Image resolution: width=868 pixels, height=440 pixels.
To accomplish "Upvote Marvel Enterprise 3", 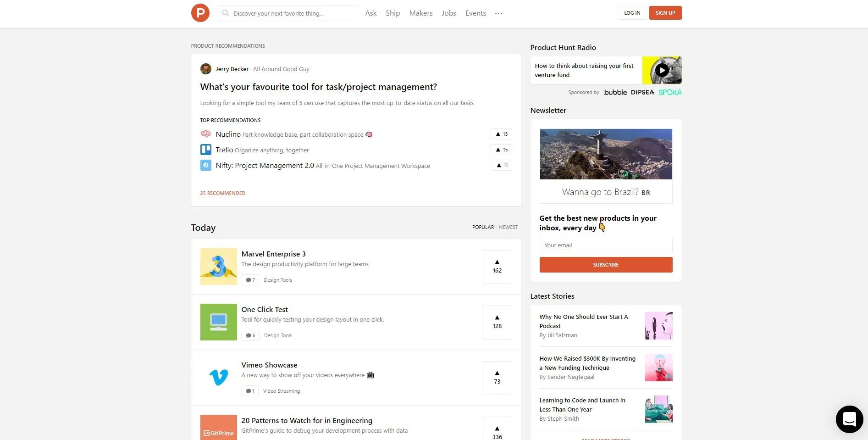I will (x=498, y=267).
